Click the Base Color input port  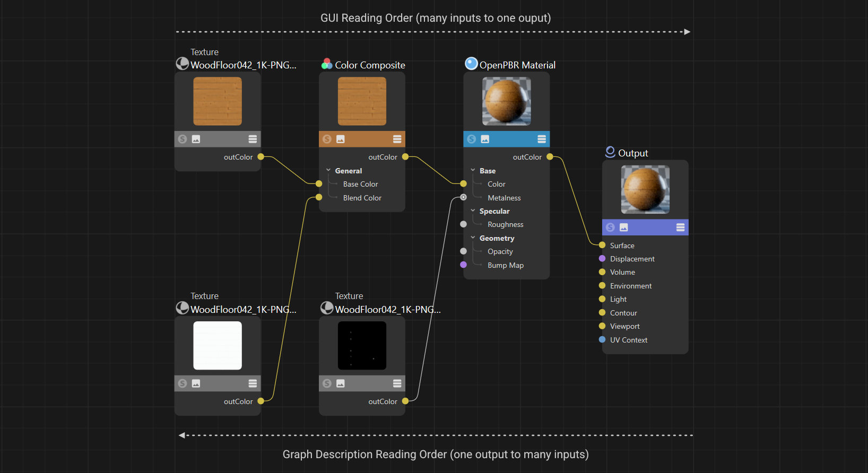[x=319, y=184]
